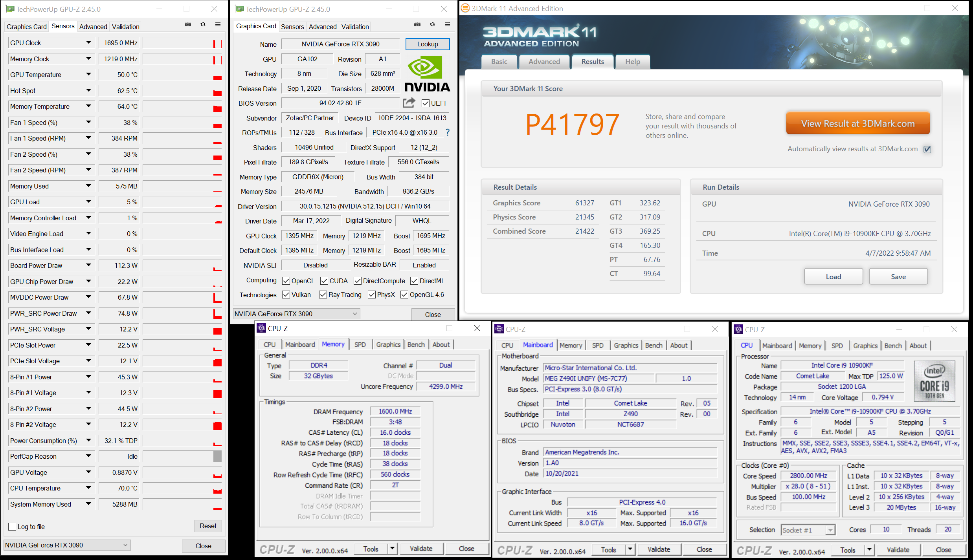Switch to Bench tab in CPU-Z Mainboard window
This screenshot has height=560, width=973.
(654, 345)
